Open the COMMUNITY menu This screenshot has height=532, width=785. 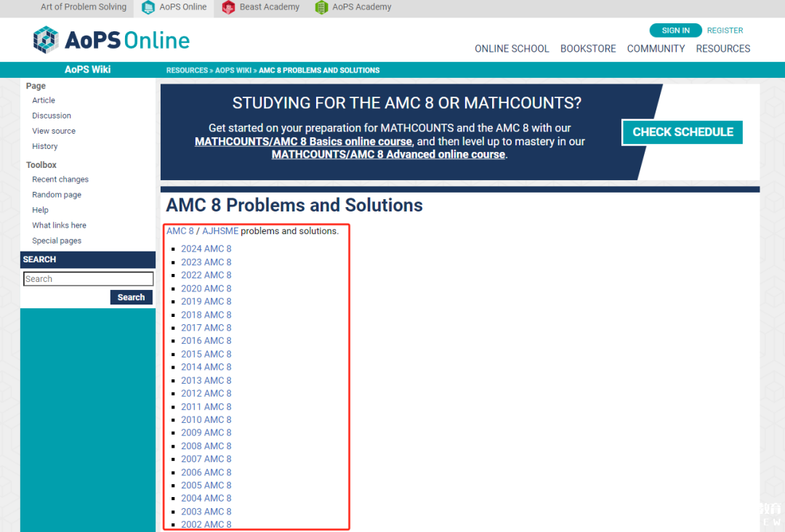(656, 49)
